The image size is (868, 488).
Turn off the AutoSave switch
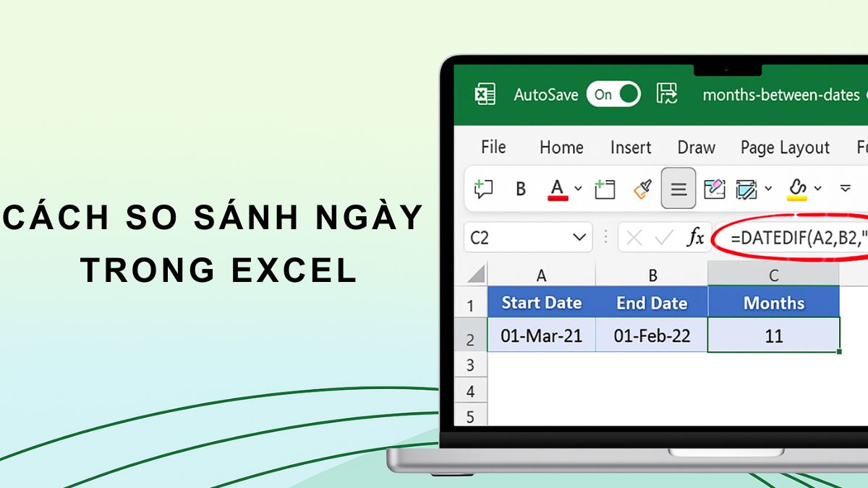[x=613, y=94]
